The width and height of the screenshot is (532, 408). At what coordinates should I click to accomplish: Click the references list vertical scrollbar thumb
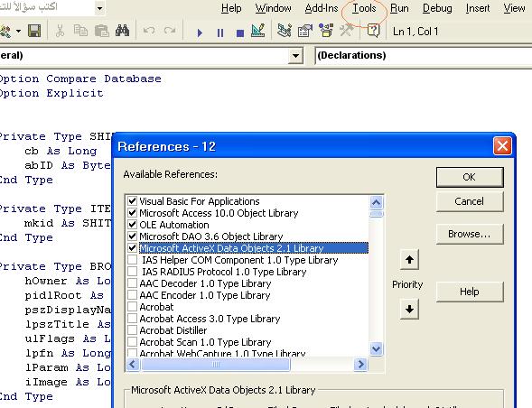(x=376, y=214)
